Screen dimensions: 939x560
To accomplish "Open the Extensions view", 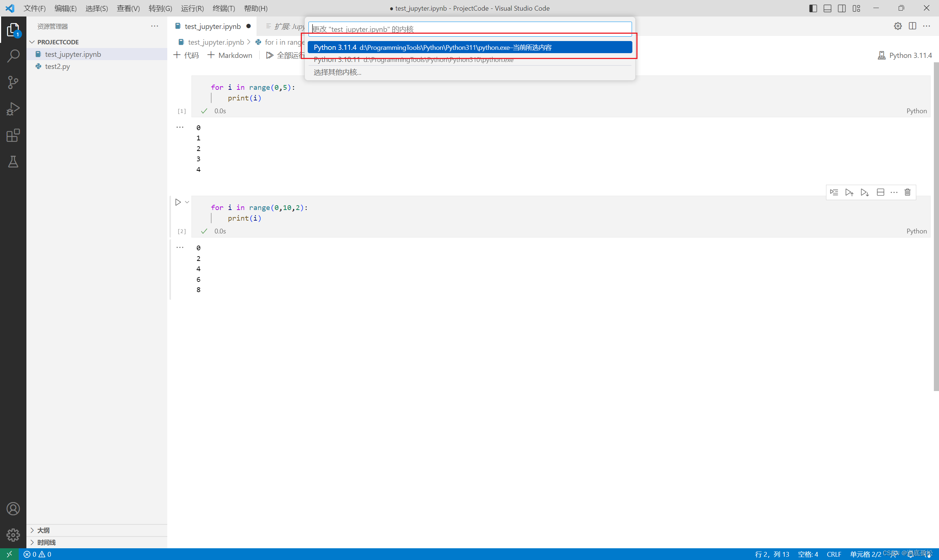I will click(13, 135).
